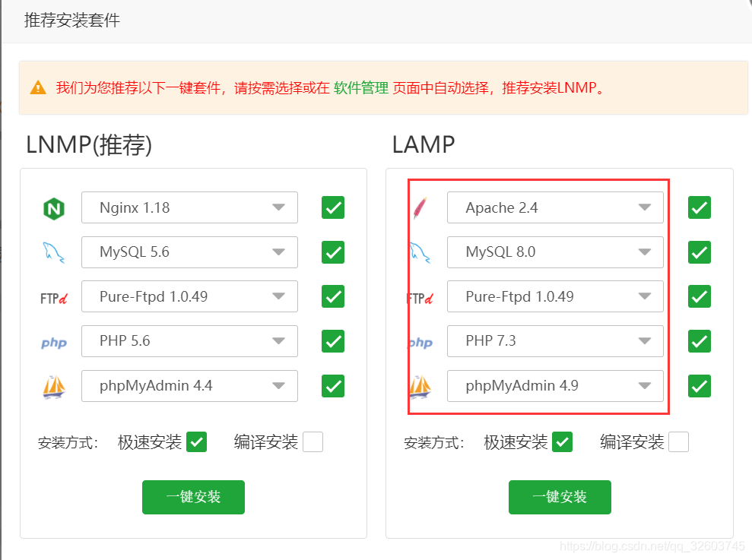Open the PHP 5.6 version dropdown
The height and width of the screenshot is (560, 752).
(x=189, y=341)
